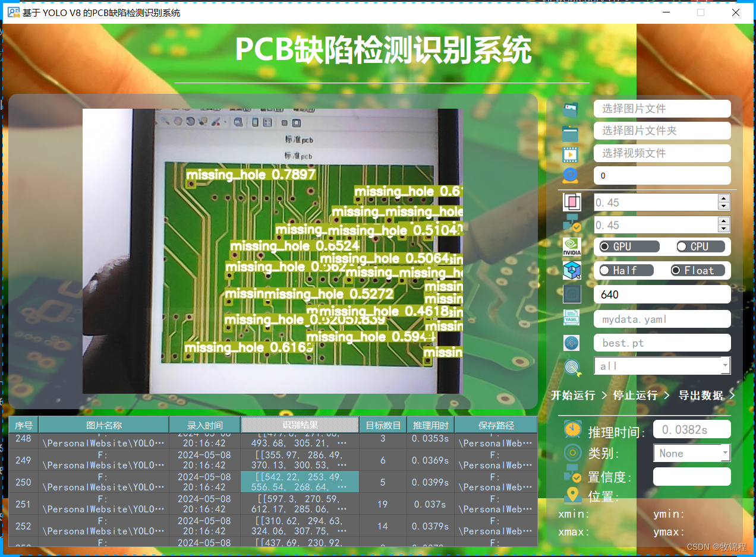The width and height of the screenshot is (756, 557).
Task: Click 导出数据 to export results
Action: point(701,395)
